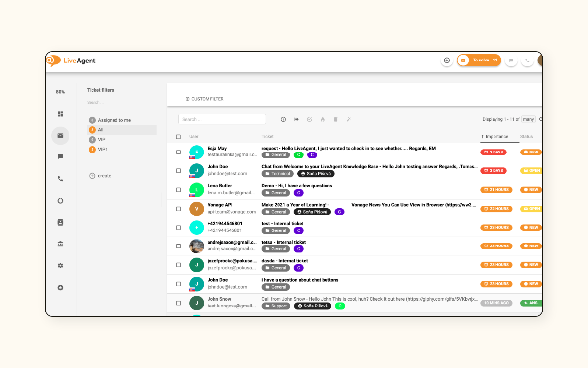Screen dimensions: 588x368
Task: Click the green C tag on Esja May ticket
Action: coord(298,155)
